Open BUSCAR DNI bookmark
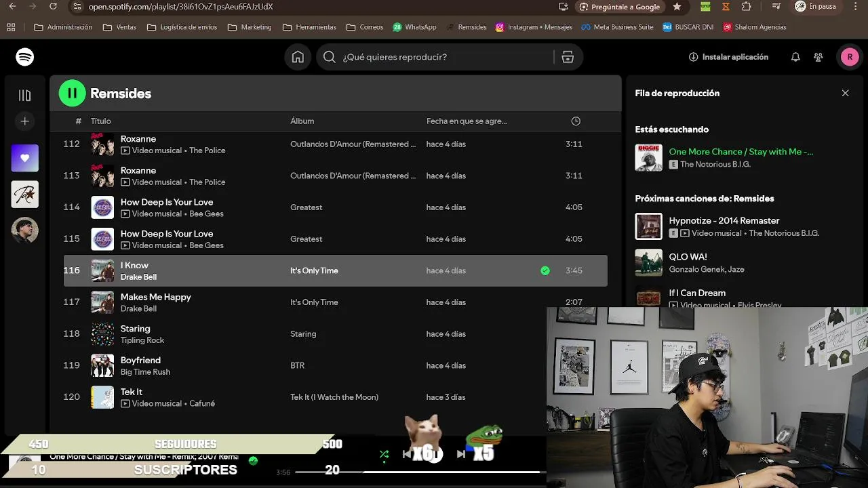 (688, 27)
